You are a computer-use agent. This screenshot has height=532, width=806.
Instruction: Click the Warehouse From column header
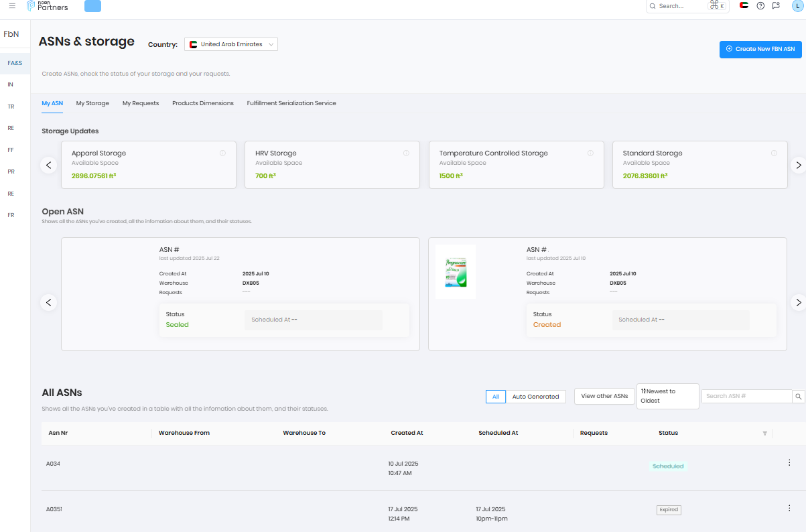pos(184,433)
